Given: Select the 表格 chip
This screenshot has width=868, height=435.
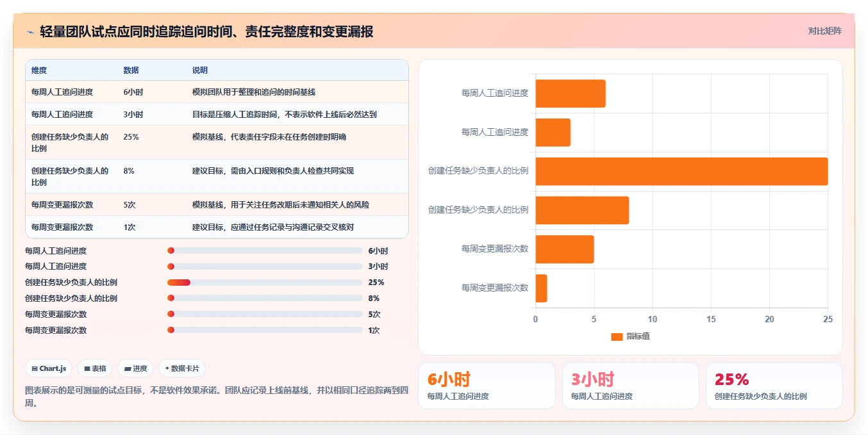Looking at the screenshot, I should click(x=95, y=368).
